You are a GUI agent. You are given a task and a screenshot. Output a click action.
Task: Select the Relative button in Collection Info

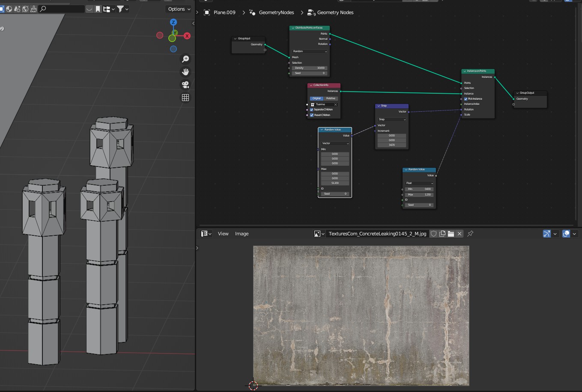331,98
